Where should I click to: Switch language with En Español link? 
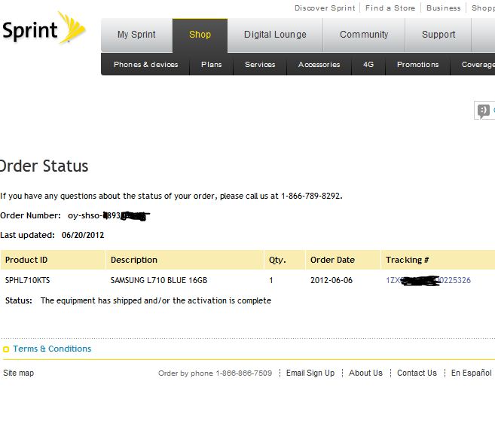(x=472, y=373)
